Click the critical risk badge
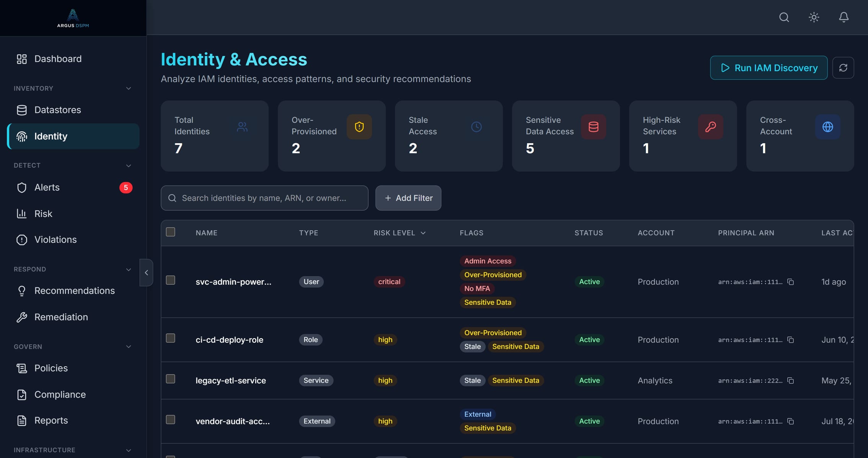 point(389,282)
